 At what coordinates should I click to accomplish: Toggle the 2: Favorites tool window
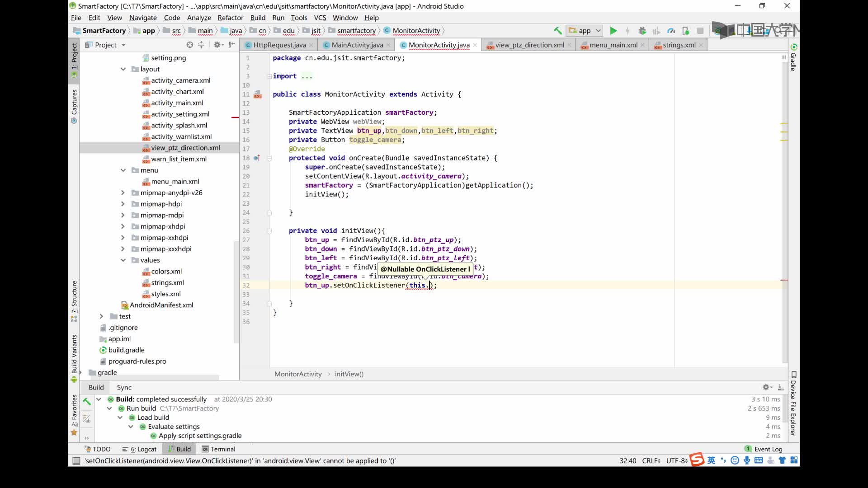[74, 415]
